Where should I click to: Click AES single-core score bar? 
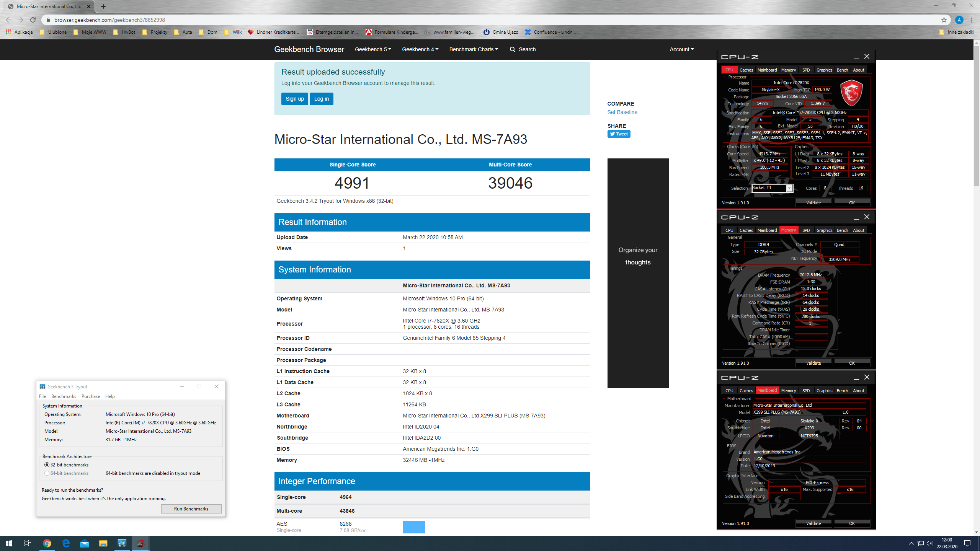414,527
